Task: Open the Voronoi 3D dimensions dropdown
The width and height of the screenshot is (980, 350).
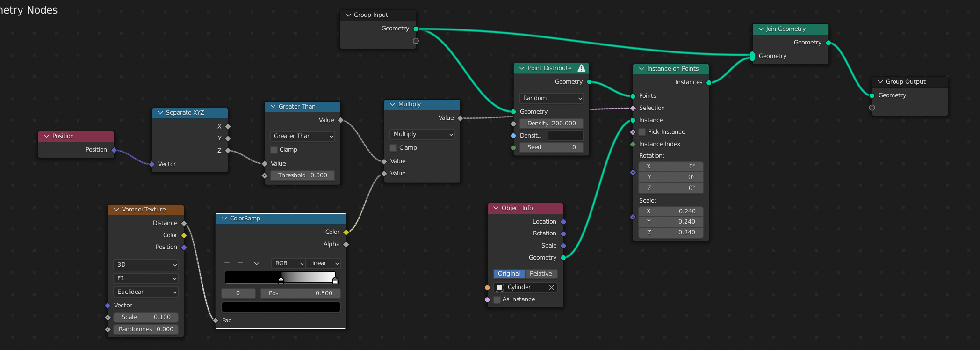Action: coord(146,265)
